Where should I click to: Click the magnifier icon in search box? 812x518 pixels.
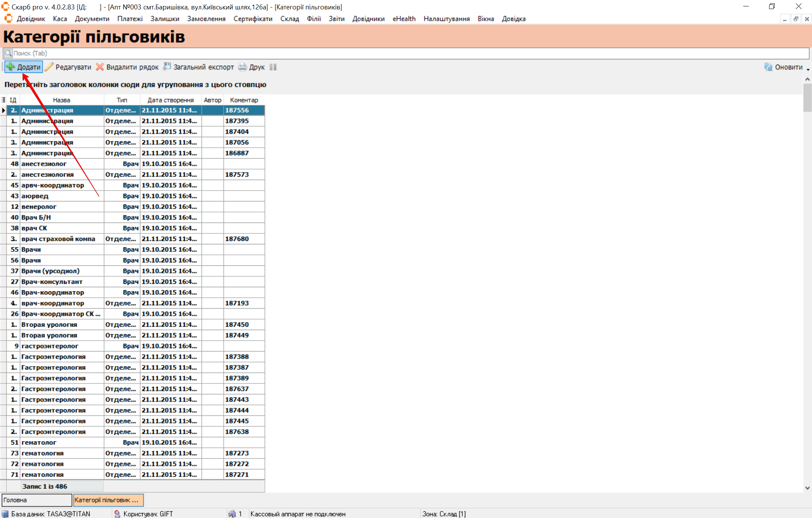(x=8, y=53)
